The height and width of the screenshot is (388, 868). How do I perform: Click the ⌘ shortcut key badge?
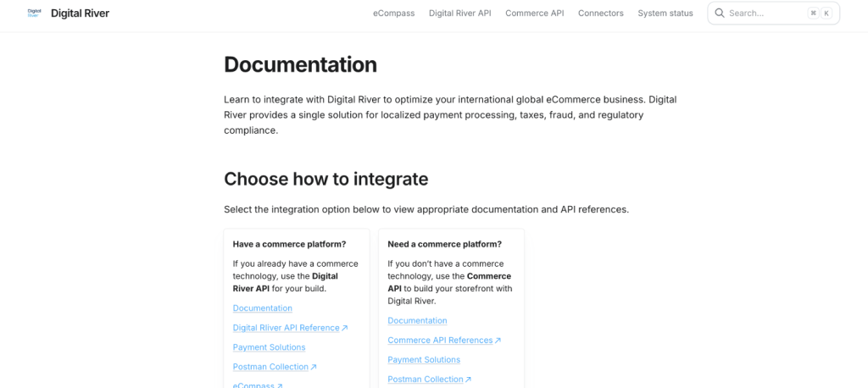coord(813,14)
